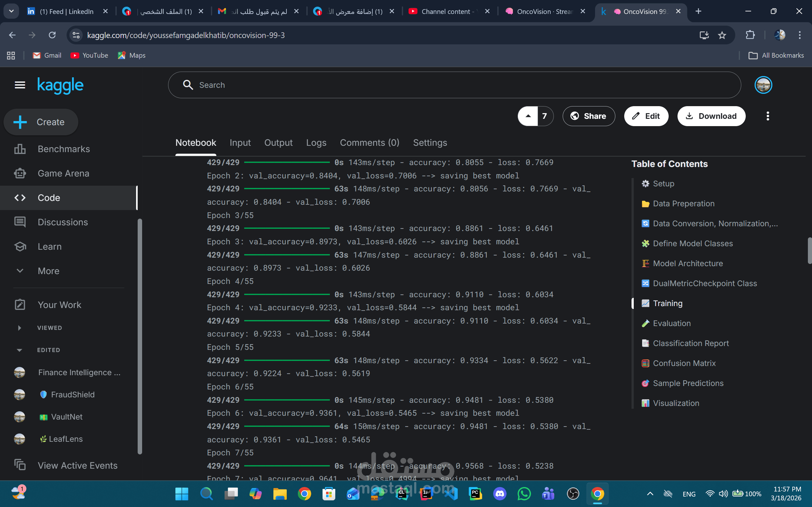Open the three-dot more options menu
The height and width of the screenshot is (507, 812).
pyautogui.click(x=768, y=116)
